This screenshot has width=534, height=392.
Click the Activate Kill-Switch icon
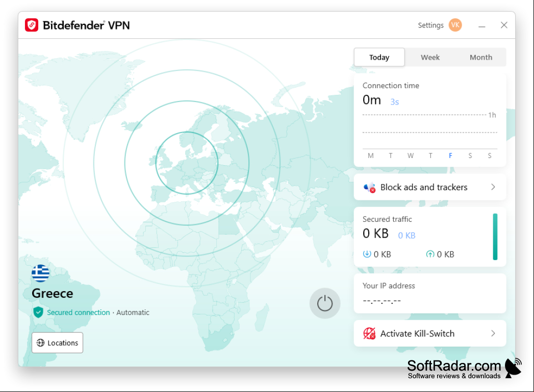pyautogui.click(x=369, y=333)
